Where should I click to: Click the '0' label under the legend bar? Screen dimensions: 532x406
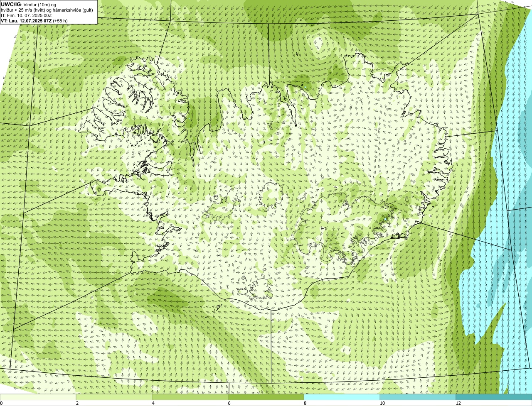[1, 403]
